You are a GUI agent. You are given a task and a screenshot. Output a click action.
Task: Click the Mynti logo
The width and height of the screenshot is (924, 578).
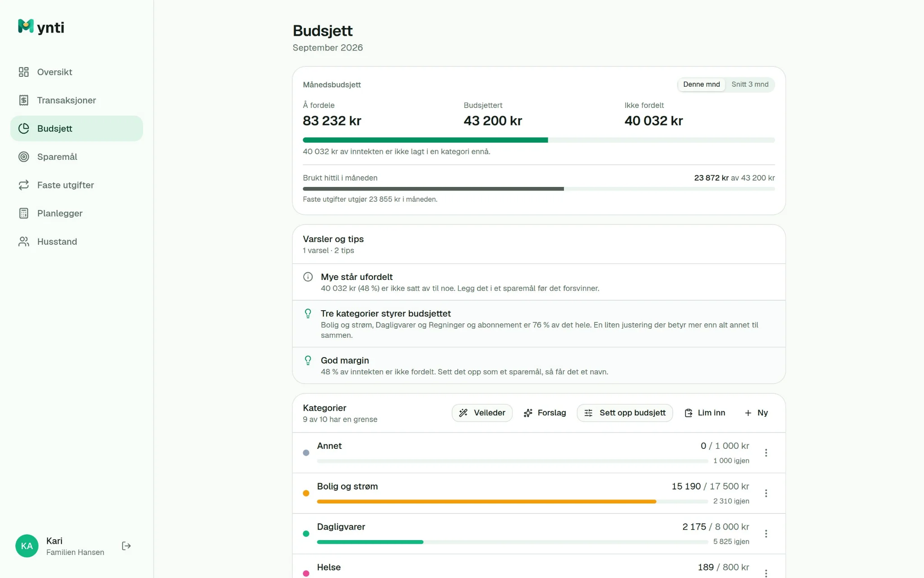[x=41, y=27]
